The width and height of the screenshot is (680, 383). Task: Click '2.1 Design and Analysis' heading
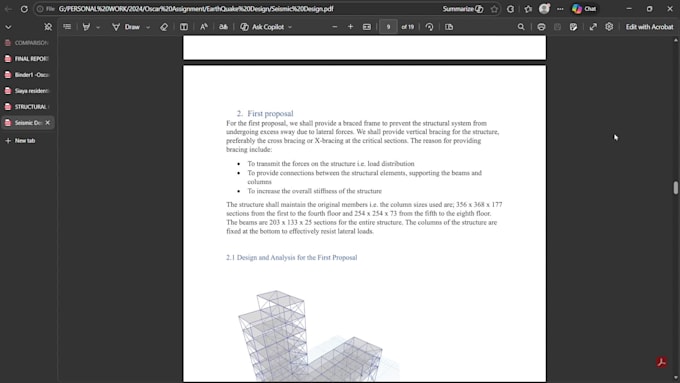[x=291, y=258]
